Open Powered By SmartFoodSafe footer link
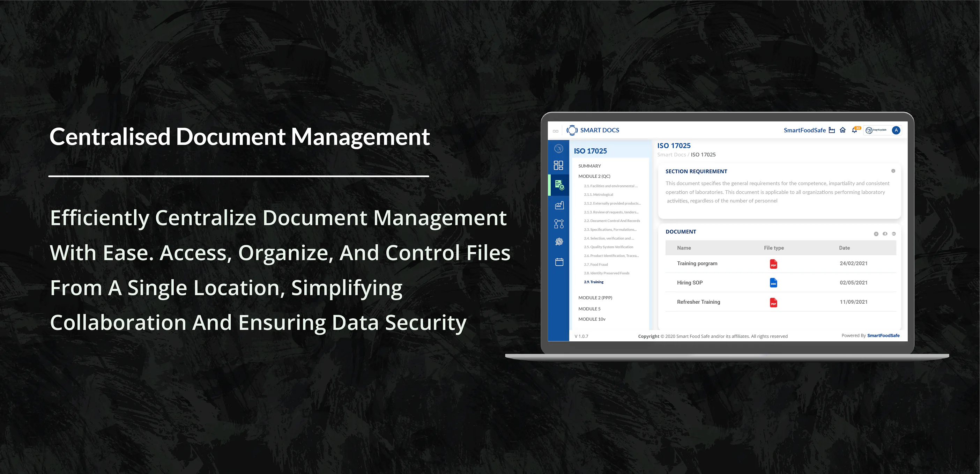The width and height of the screenshot is (980, 474). pyautogui.click(x=883, y=335)
